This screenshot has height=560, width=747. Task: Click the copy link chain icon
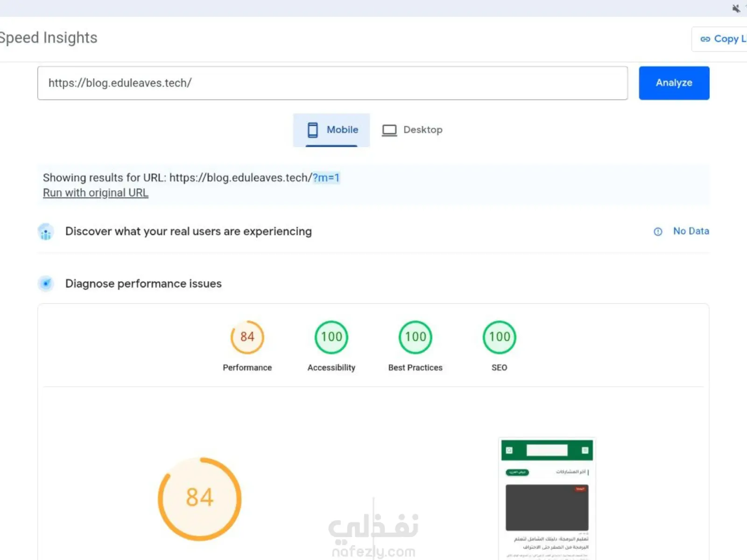pyautogui.click(x=705, y=39)
